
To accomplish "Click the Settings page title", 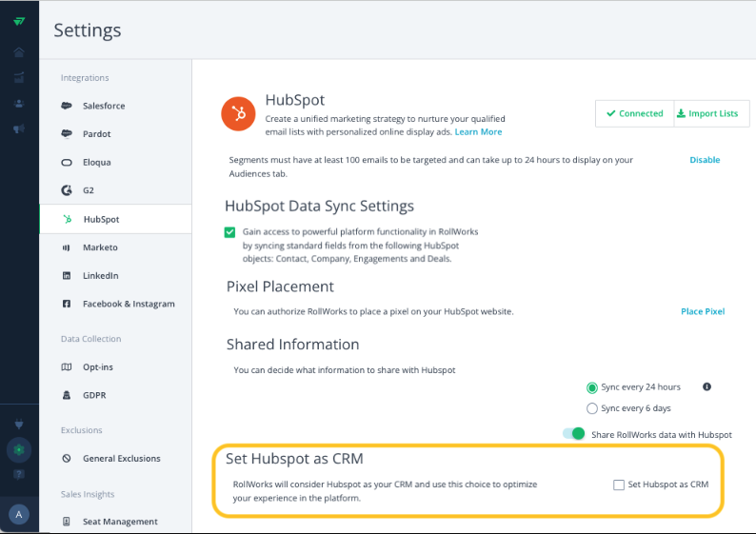I will click(88, 30).
